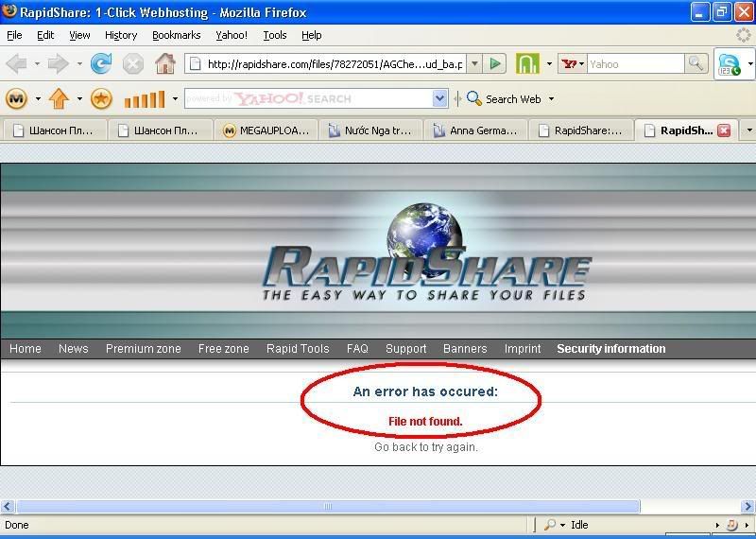Click the Reload page icon
The width and height of the screenshot is (756, 539).
pos(101,64)
